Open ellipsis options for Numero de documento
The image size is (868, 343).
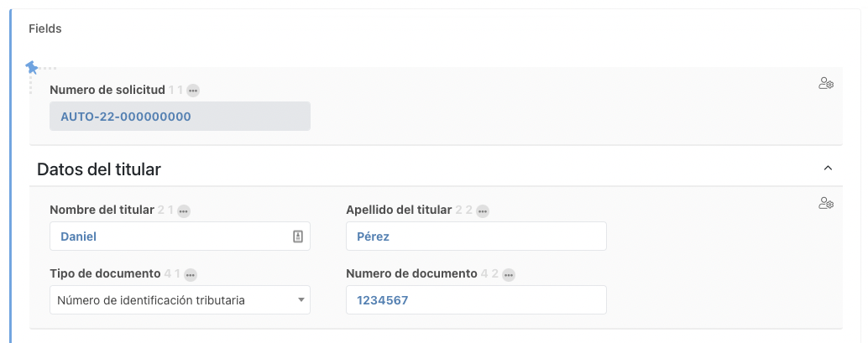508,274
